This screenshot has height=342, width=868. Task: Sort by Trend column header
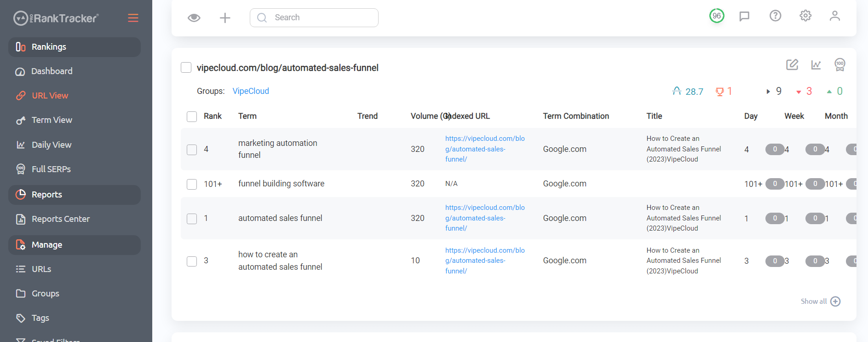[368, 116]
